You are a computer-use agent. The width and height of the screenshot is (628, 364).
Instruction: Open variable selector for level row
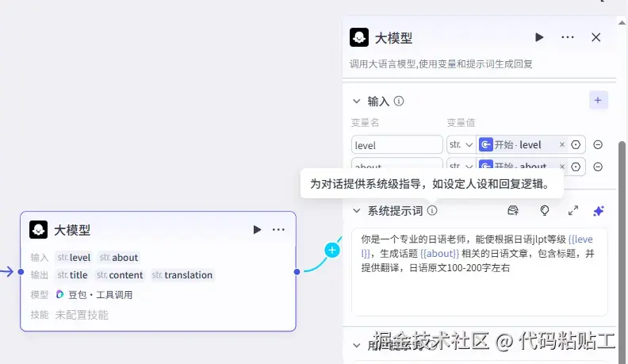(x=576, y=144)
